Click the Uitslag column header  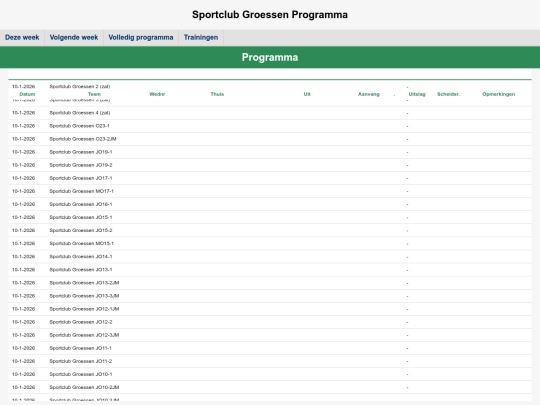tap(417, 94)
